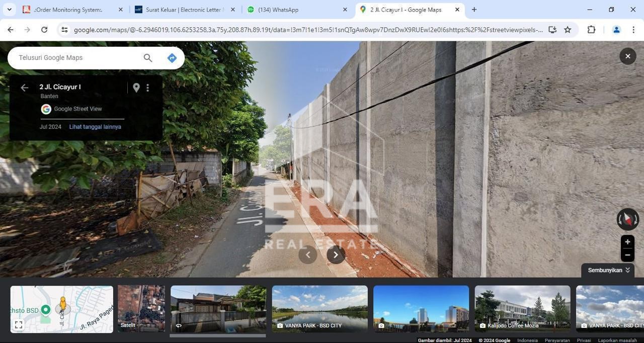Open the tab search dropdown arrow
644x343 pixels.
click(9, 10)
